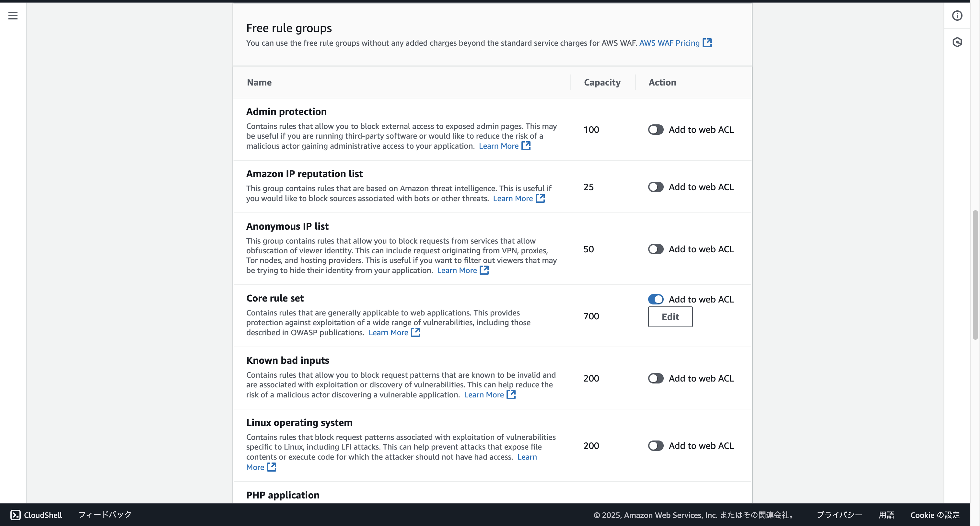Open the CloudShell terminal icon

(15, 515)
